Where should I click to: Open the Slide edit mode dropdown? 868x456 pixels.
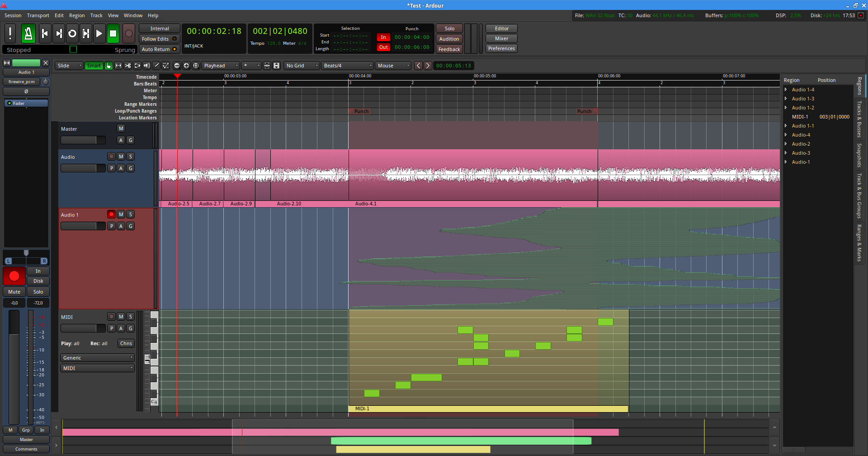(x=69, y=66)
